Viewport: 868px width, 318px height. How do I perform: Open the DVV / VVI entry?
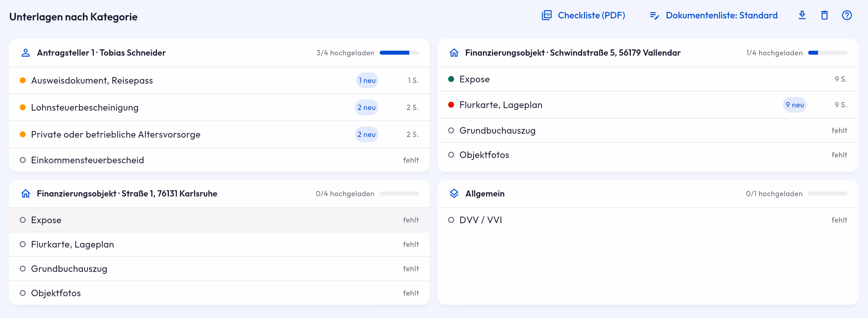click(x=648, y=220)
